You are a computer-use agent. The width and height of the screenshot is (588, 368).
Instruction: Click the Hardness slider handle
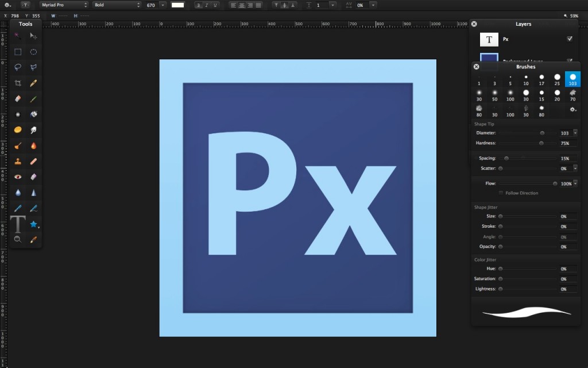(x=541, y=143)
